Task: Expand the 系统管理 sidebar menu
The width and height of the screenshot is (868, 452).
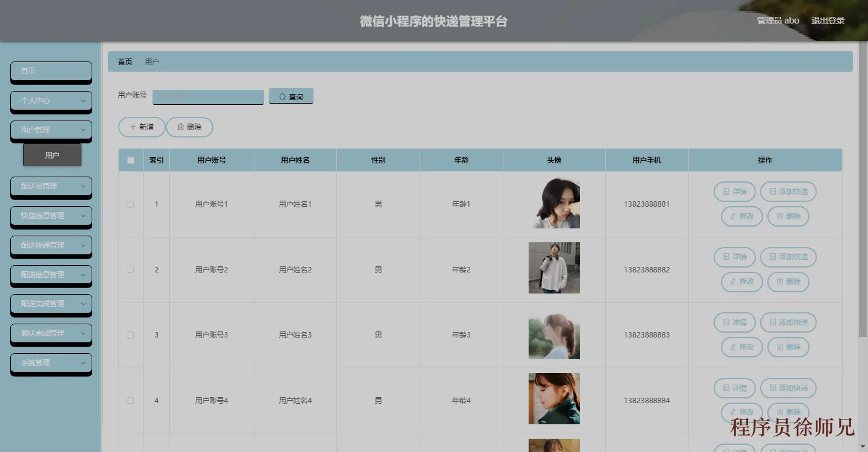Action: (x=51, y=363)
